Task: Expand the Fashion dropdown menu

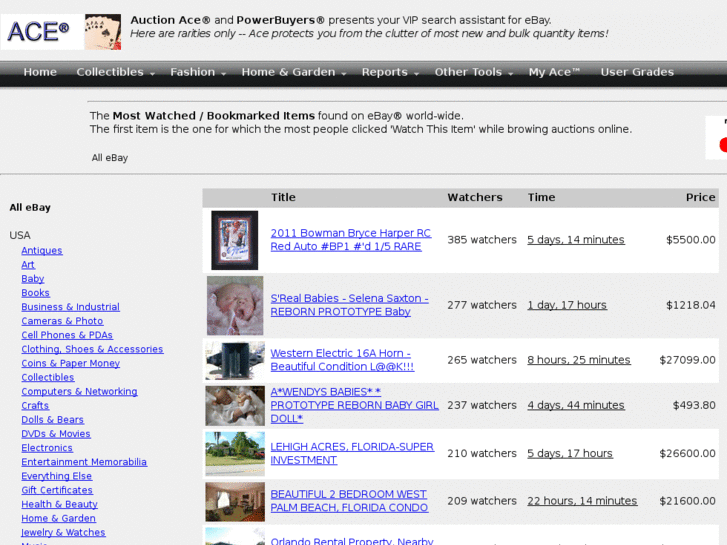Action: pos(198,72)
